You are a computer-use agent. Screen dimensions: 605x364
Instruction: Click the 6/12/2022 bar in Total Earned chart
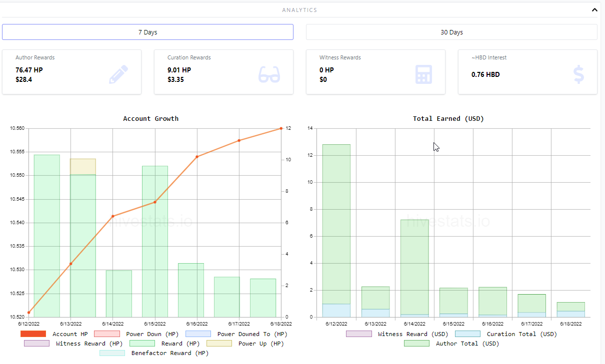tap(336, 231)
